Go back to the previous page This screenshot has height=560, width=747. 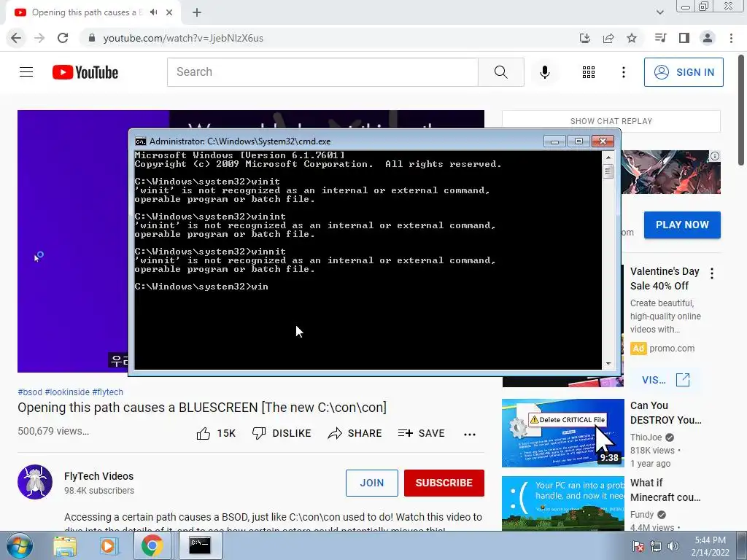[x=16, y=38]
